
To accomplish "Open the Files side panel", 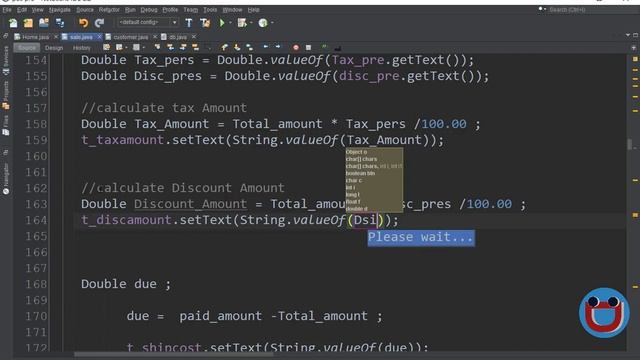I will pos(6,125).
